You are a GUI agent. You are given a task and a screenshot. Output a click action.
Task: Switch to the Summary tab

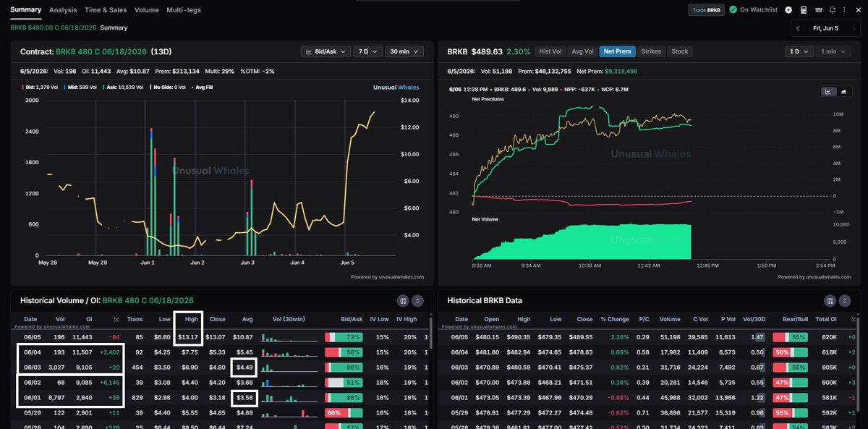(x=25, y=10)
